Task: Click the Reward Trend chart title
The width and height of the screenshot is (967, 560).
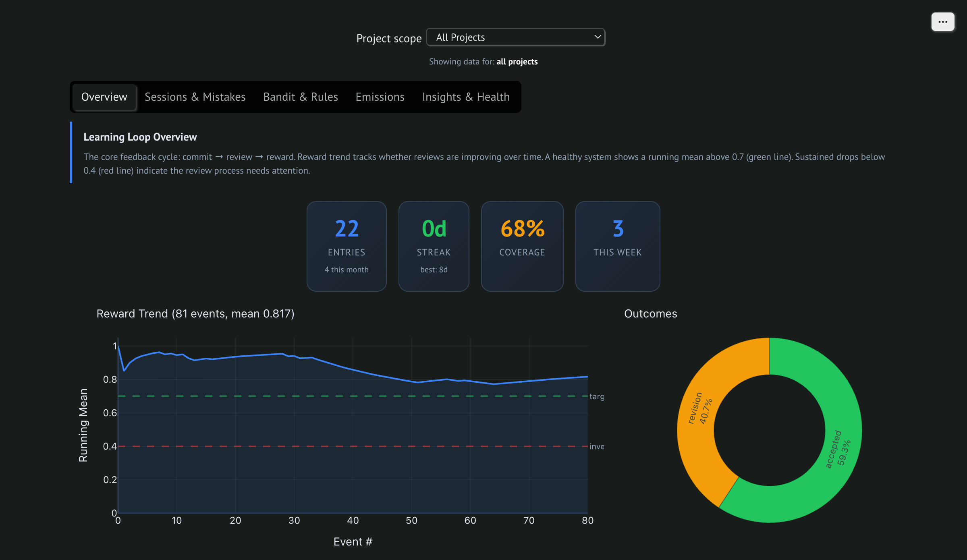Action: tap(195, 313)
